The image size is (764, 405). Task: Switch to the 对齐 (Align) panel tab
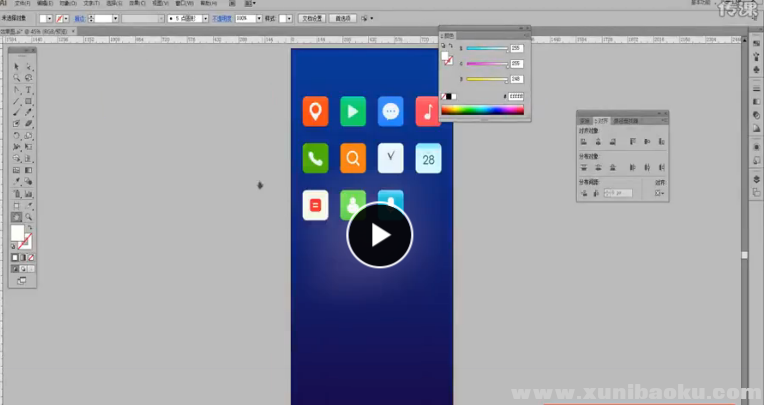point(601,120)
